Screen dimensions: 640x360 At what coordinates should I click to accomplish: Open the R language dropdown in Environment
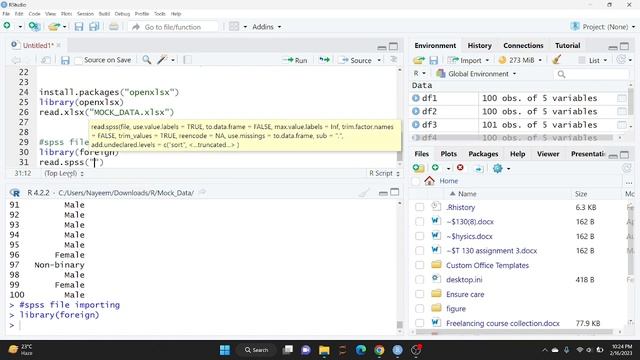click(x=419, y=73)
